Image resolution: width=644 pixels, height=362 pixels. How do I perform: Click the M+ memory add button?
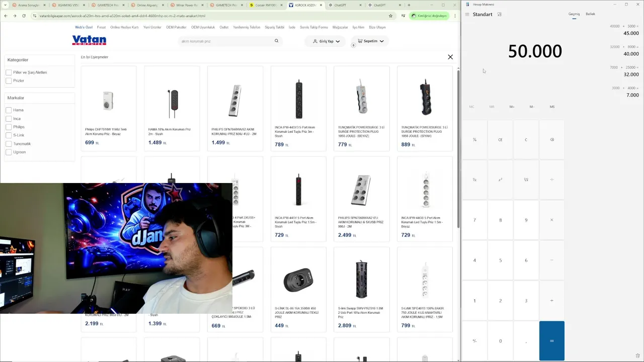coord(512,107)
